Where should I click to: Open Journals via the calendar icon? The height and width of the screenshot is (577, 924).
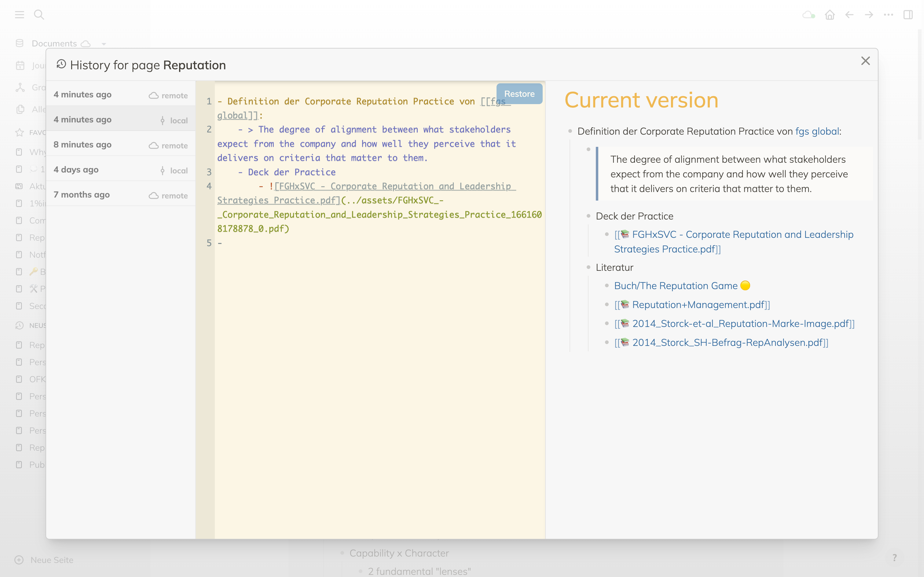(20, 65)
